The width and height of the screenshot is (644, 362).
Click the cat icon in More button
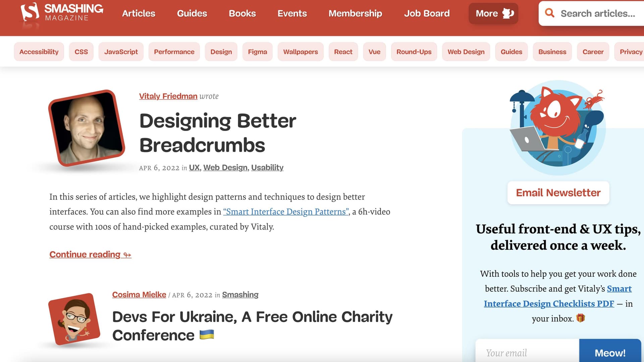(508, 13)
